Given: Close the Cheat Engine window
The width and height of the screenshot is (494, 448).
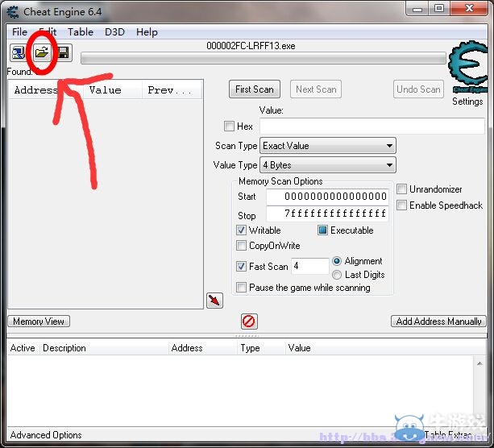Looking at the screenshot, I should (x=469, y=8).
